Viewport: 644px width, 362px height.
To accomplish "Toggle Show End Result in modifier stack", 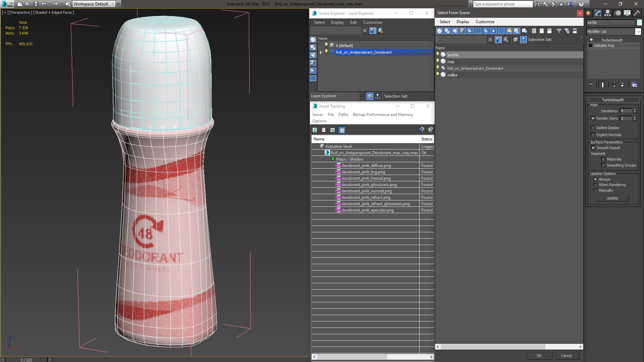I will pyautogui.click(x=603, y=85).
